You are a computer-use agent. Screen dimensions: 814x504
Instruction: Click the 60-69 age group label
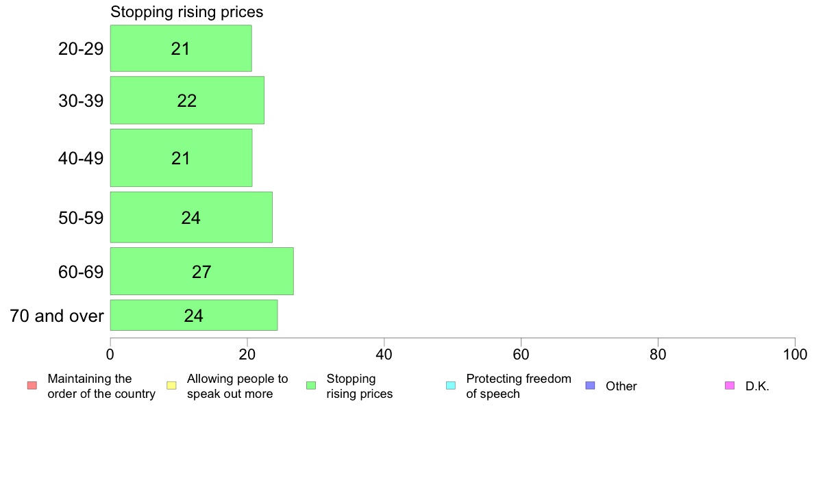(81, 272)
